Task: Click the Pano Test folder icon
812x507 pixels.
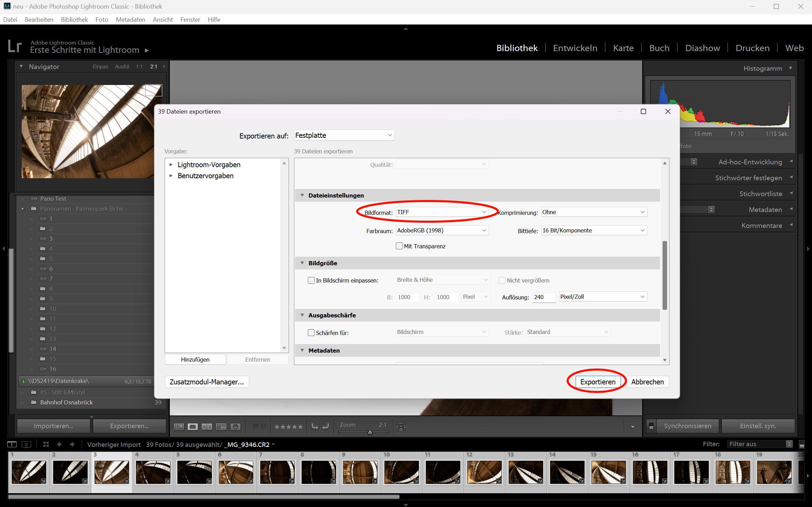Action: coord(34,199)
